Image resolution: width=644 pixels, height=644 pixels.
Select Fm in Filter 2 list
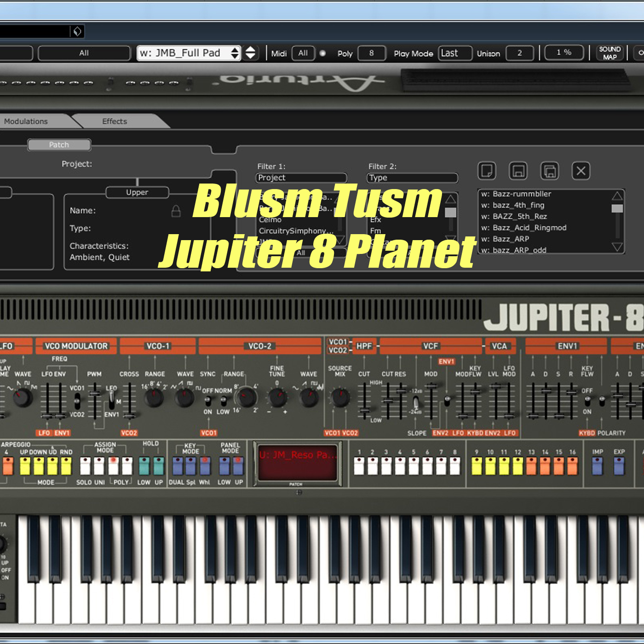click(x=376, y=231)
